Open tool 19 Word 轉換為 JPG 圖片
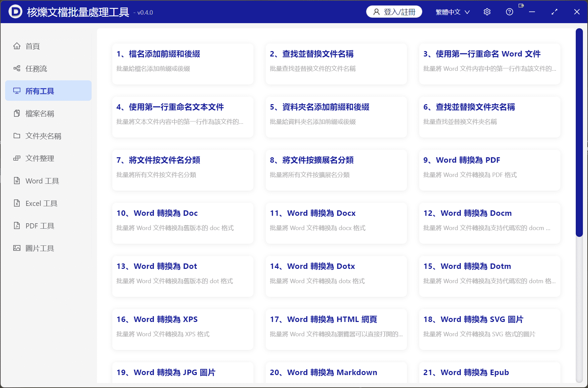This screenshot has height=388, width=588. tap(183, 373)
